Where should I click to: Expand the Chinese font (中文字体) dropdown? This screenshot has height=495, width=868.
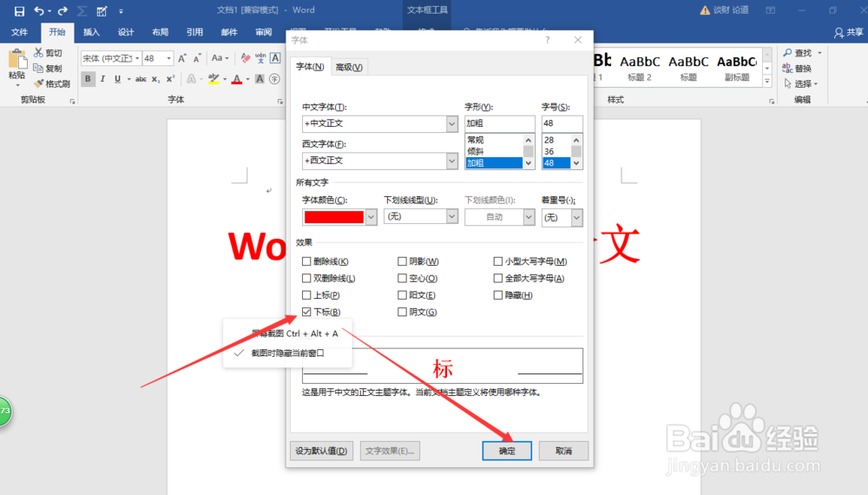[451, 123]
